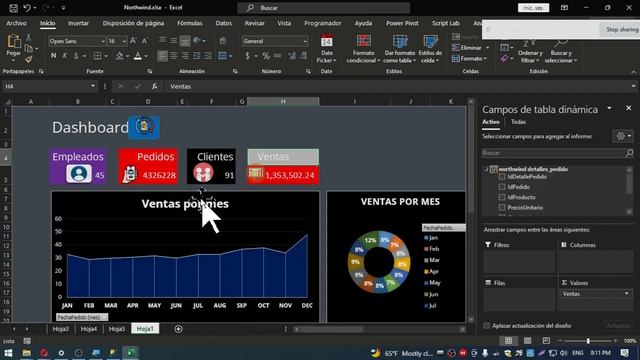Click the zoom slider handle
The image size is (640, 360).
(x=588, y=340)
